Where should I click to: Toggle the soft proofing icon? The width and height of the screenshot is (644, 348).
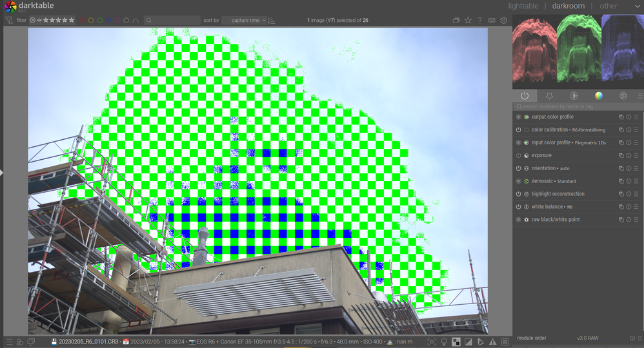coord(481,342)
